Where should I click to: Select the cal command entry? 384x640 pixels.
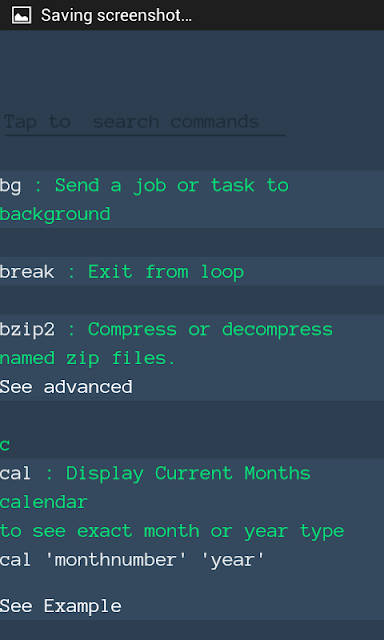click(x=192, y=539)
